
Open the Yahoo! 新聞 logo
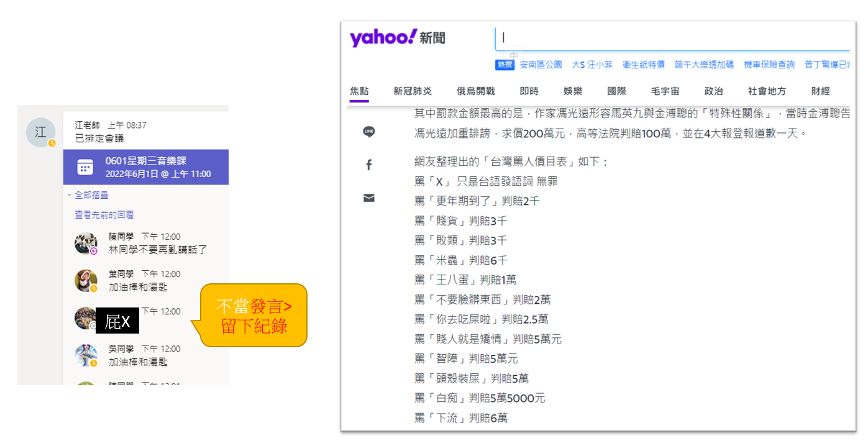(398, 37)
